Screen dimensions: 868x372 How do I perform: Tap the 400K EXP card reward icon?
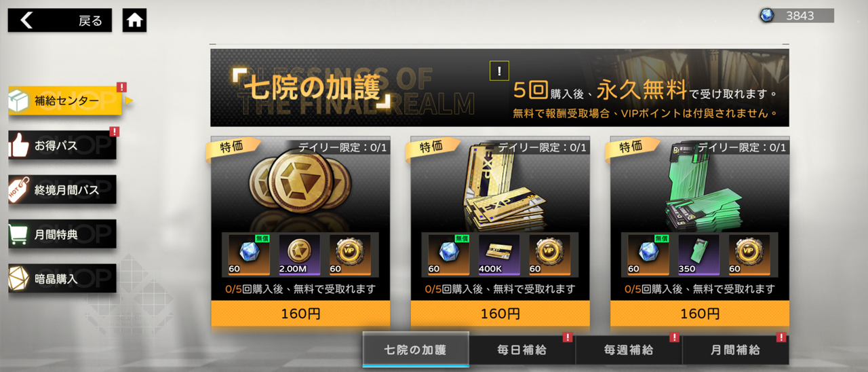[500, 255]
